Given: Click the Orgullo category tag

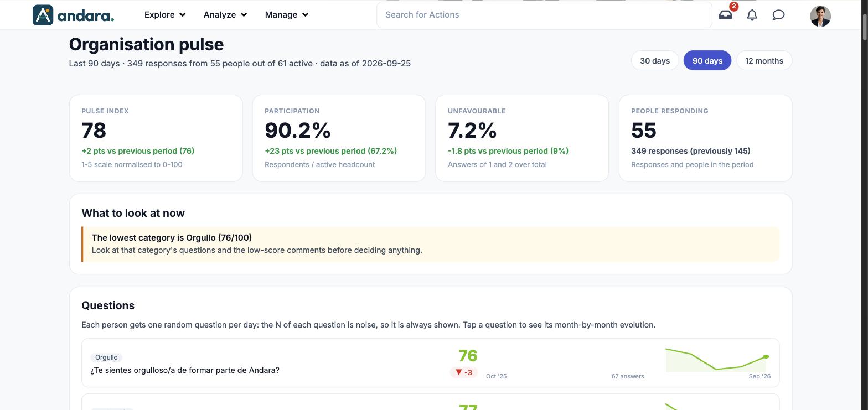Looking at the screenshot, I should [x=106, y=357].
